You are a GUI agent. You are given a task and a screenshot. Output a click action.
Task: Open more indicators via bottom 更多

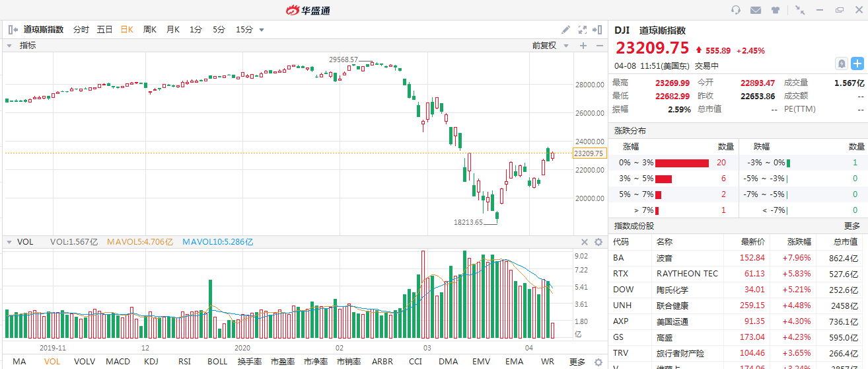(x=577, y=362)
